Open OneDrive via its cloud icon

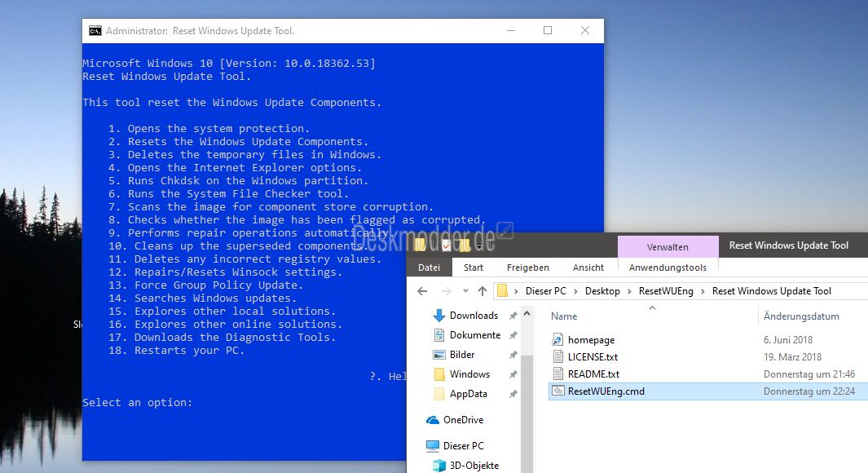click(x=433, y=420)
